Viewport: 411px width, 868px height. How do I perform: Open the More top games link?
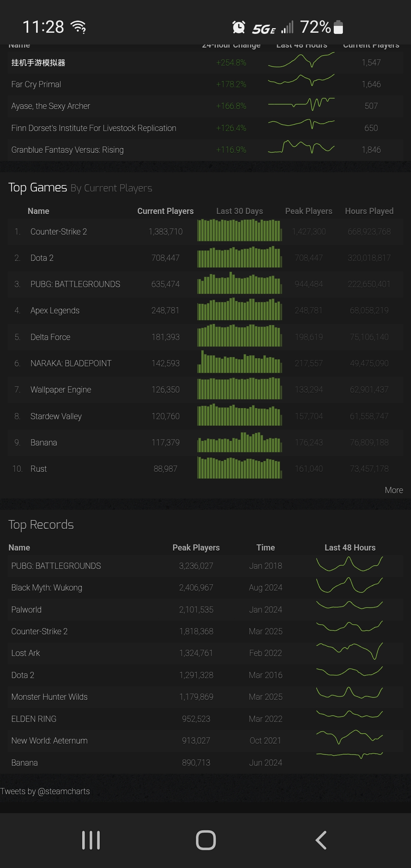click(x=394, y=490)
